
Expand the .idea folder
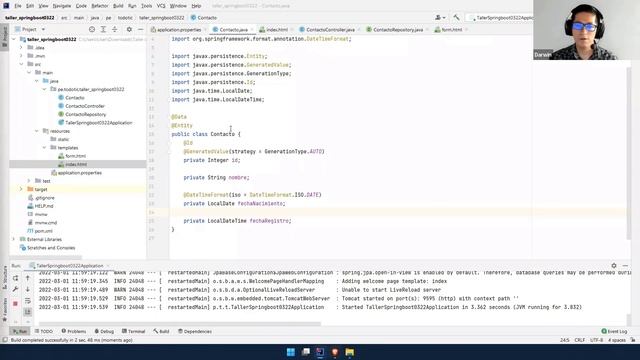pyautogui.click(x=21, y=47)
